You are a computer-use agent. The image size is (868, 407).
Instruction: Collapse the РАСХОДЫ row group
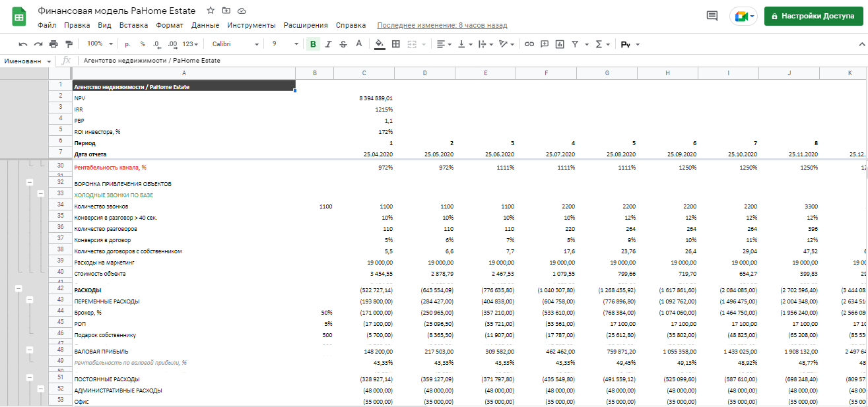click(x=18, y=288)
